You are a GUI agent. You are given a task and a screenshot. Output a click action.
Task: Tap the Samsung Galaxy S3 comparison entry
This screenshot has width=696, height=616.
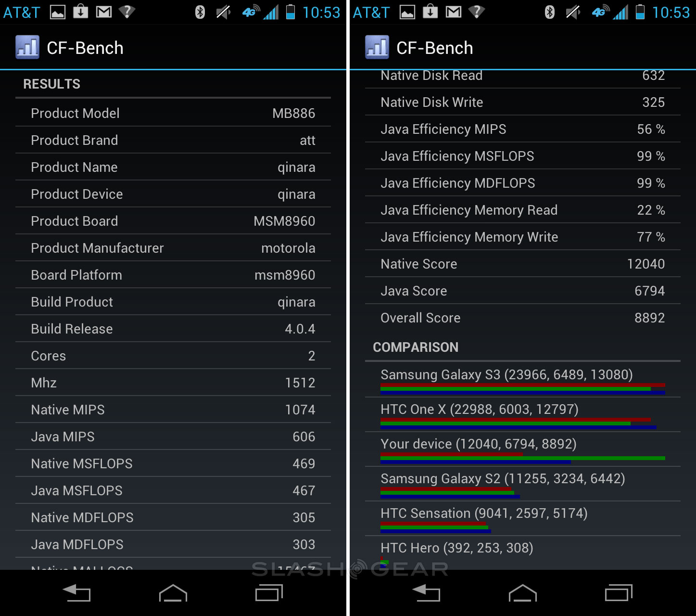pyautogui.click(x=522, y=380)
